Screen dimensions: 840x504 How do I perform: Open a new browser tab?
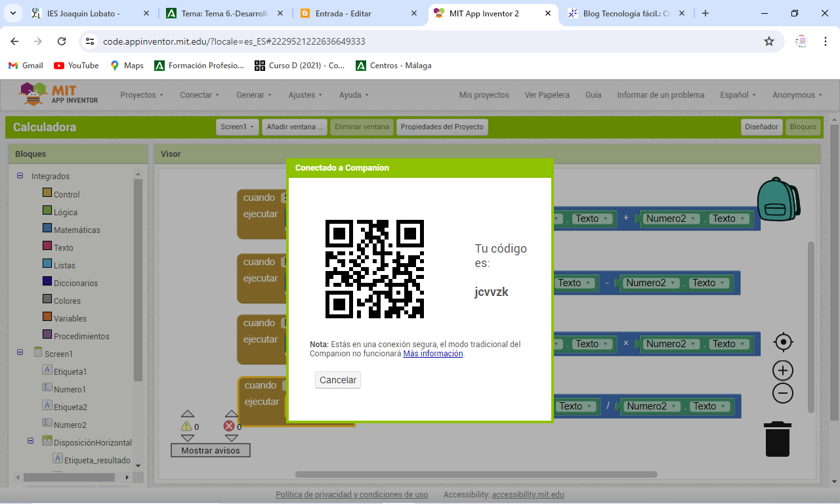[705, 13]
